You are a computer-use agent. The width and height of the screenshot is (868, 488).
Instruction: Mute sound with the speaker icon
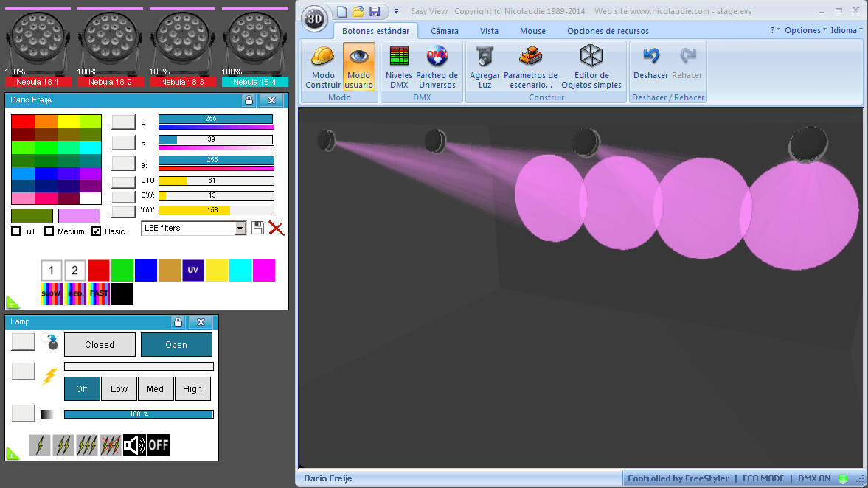point(136,445)
